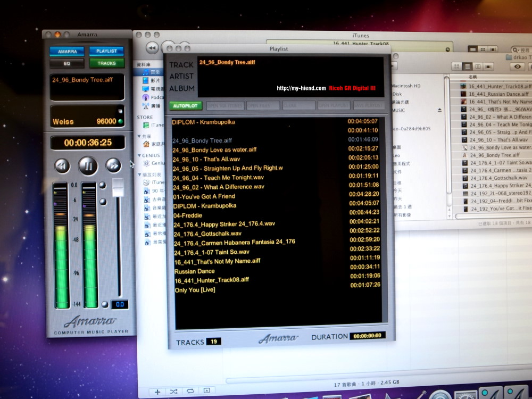Toggle the round button beside the 0.0 meter mark
This screenshot has width=532, height=399.
point(103,185)
